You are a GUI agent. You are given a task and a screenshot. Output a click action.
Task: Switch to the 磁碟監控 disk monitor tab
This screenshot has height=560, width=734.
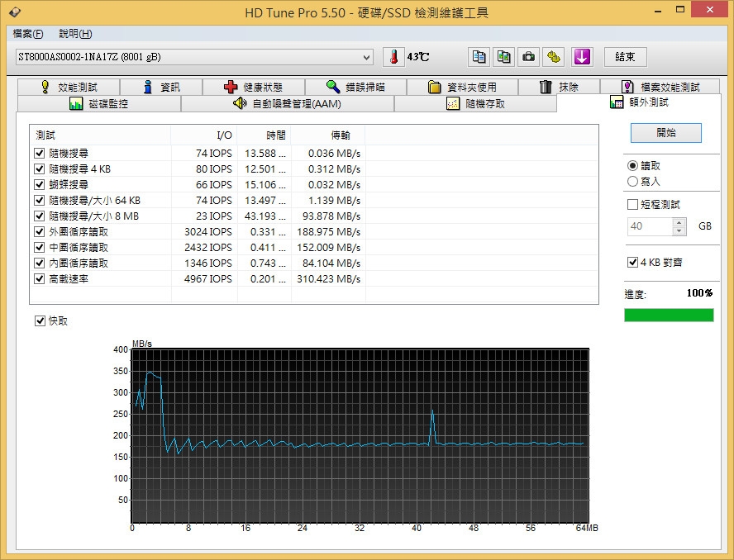coord(98,103)
